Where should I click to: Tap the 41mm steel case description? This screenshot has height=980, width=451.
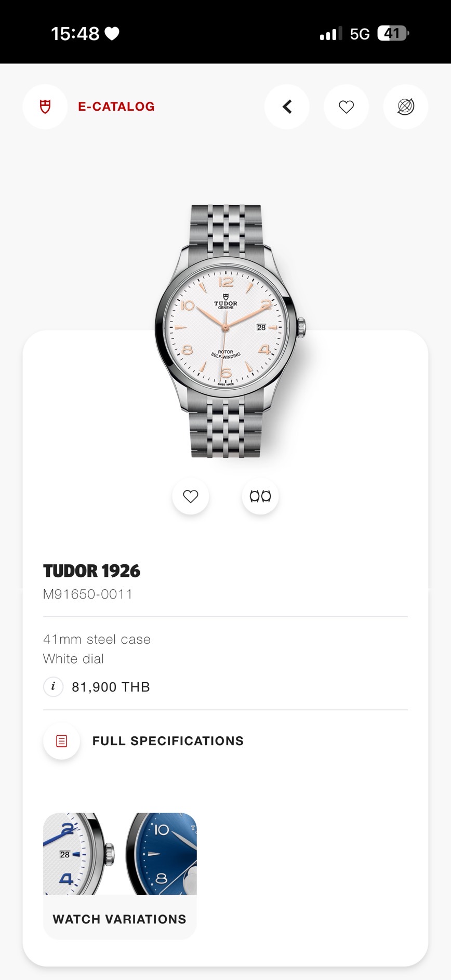(97, 639)
